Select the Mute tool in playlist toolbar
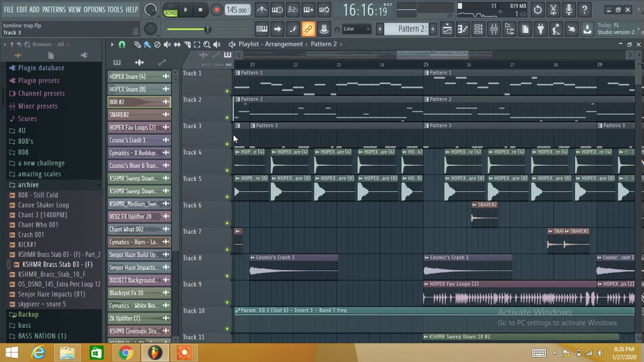644x362 pixels. pos(167,45)
